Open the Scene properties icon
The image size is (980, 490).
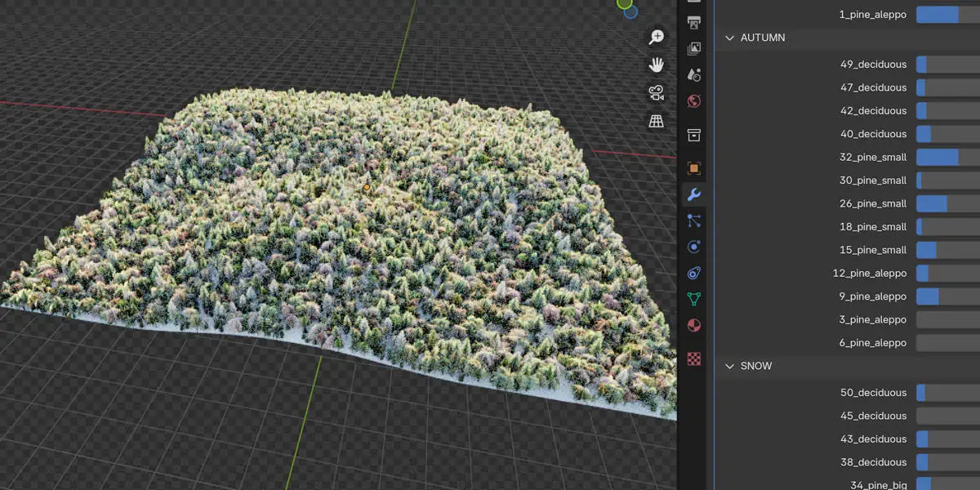point(694,74)
